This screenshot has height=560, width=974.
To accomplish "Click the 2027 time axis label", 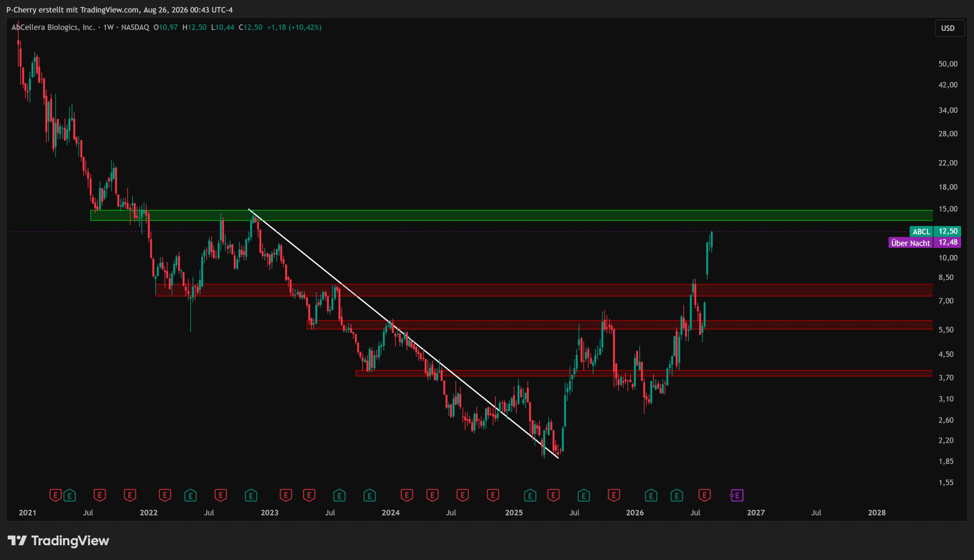I will pyautogui.click(x=756, y=513).
